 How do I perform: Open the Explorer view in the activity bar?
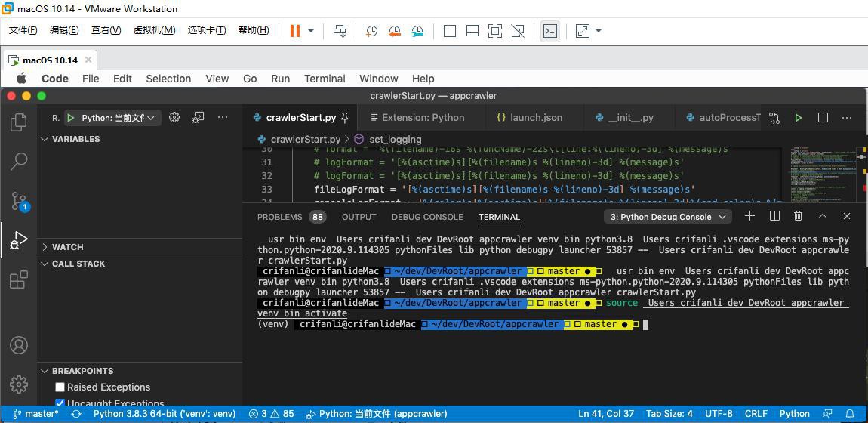19,122
